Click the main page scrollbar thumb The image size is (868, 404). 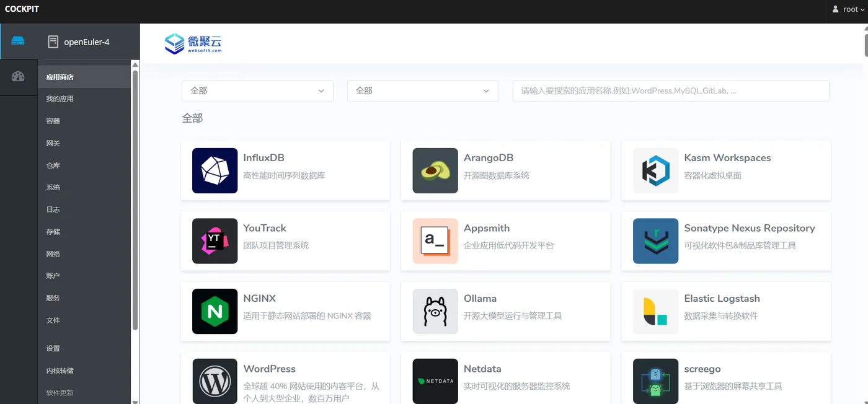point(866,45)
